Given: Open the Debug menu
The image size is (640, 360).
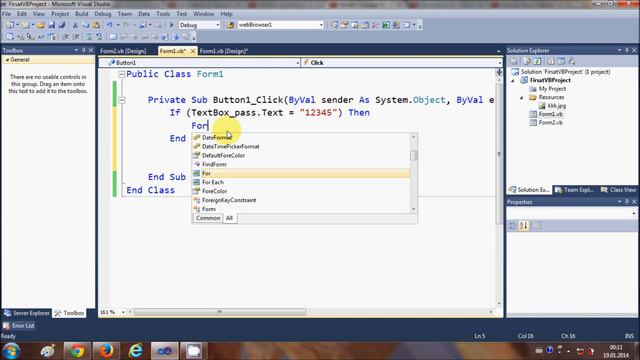Looking at the screenshot, I should click(103, 14).
